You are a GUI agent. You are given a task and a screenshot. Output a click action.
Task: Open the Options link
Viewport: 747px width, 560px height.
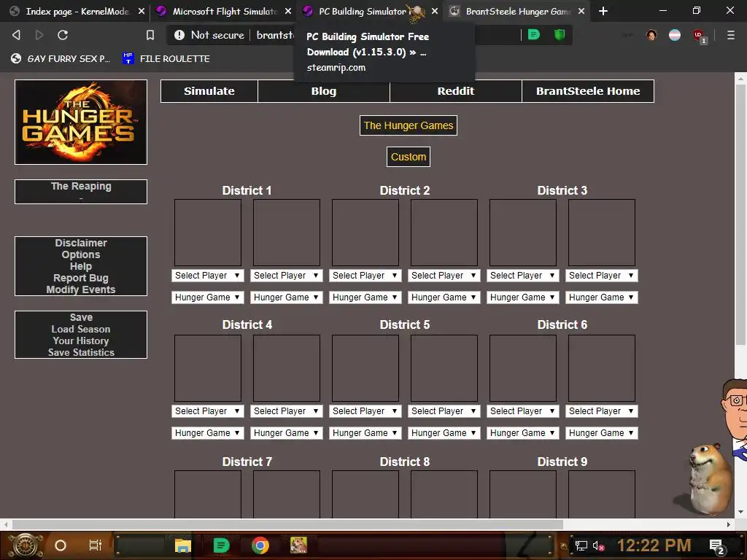(x=81, y=254)
